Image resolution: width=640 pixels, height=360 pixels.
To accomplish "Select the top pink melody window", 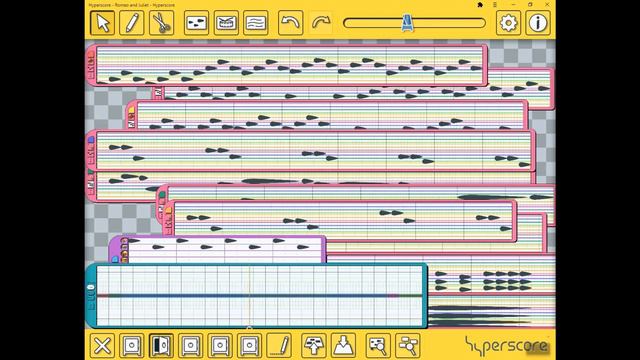I will [287, 65].
